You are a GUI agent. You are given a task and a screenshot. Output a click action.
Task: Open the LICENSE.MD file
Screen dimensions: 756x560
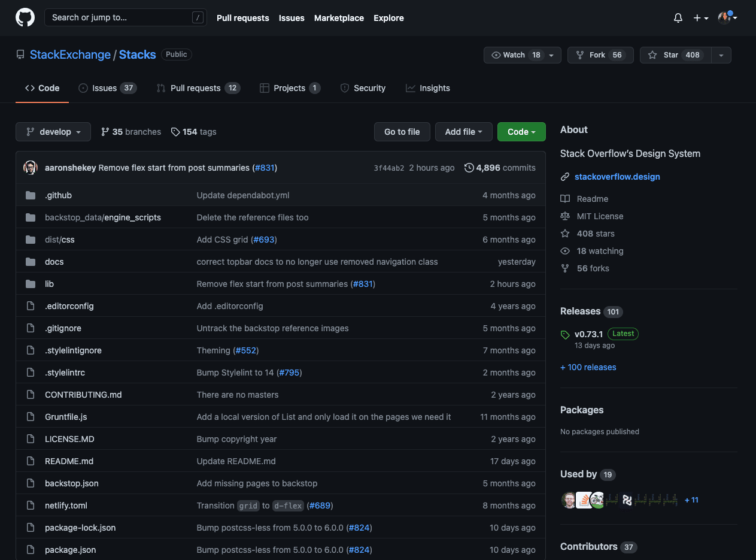tap(69, 439)
